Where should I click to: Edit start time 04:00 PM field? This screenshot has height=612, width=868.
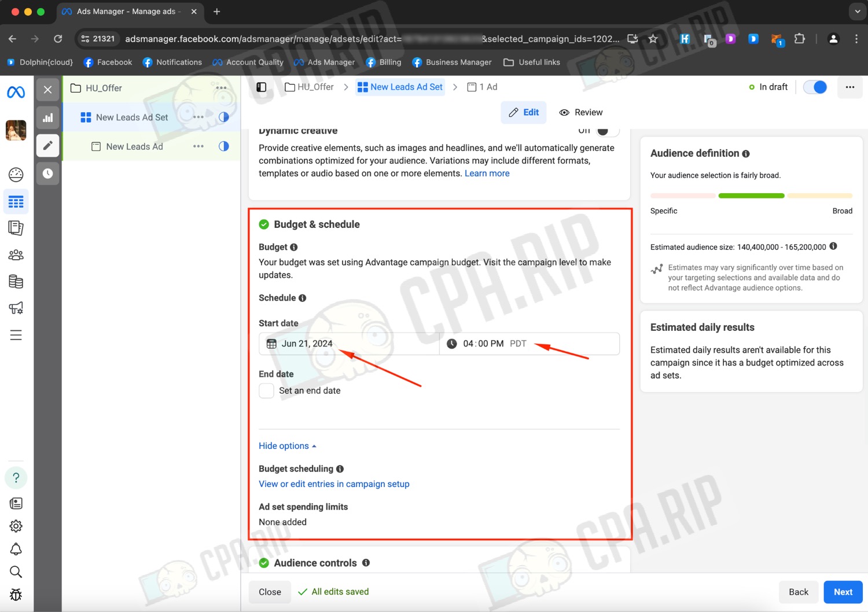(x=529, y=344)
